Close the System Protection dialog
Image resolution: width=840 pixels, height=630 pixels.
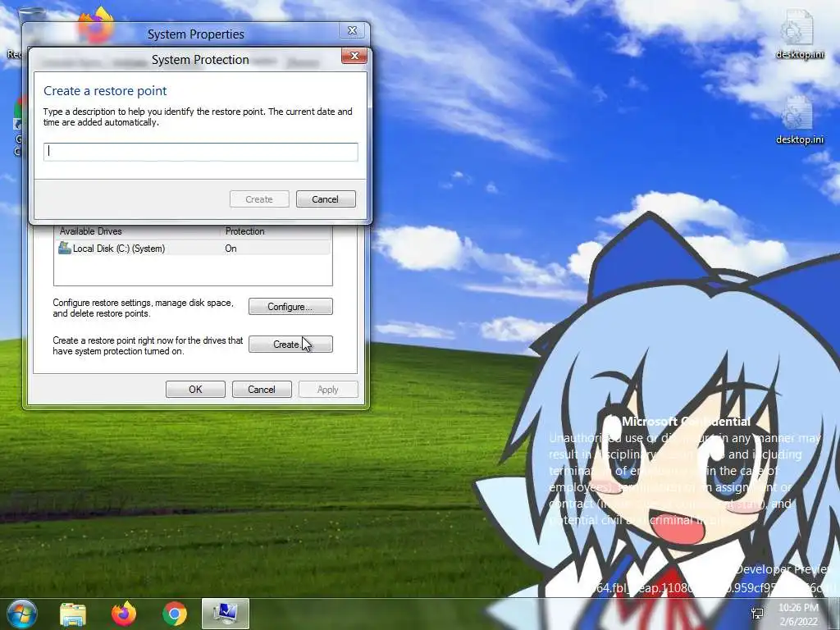pos(354,56)
